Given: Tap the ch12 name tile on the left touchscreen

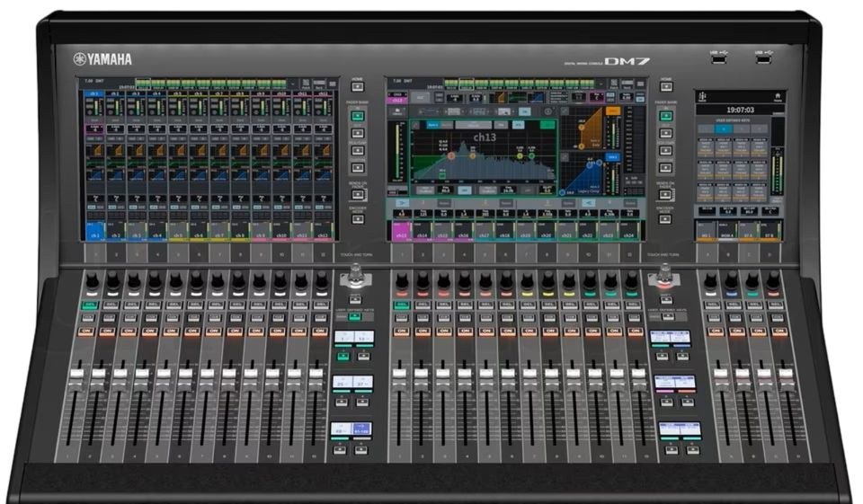Looking at the screenshot, I should click(323, 231).
